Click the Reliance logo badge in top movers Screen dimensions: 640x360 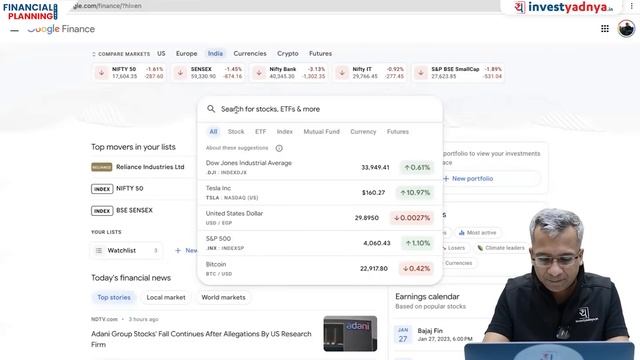click(102, 167)
